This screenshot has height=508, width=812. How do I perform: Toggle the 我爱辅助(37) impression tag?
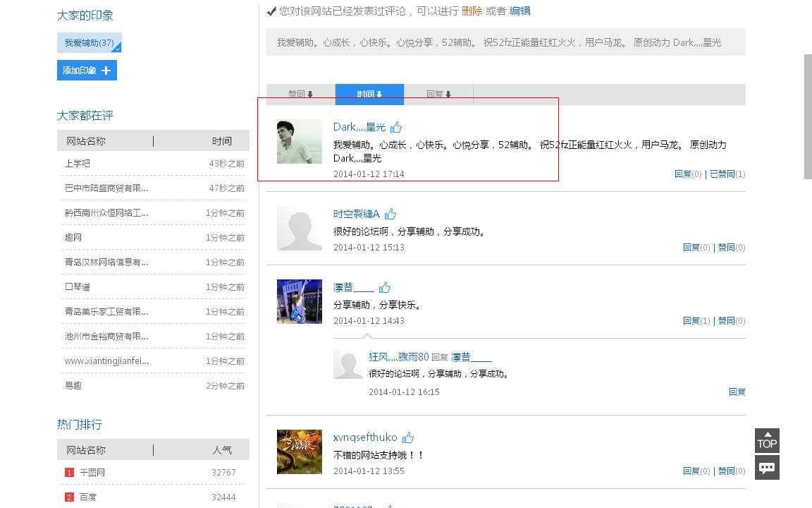[89, 43]
